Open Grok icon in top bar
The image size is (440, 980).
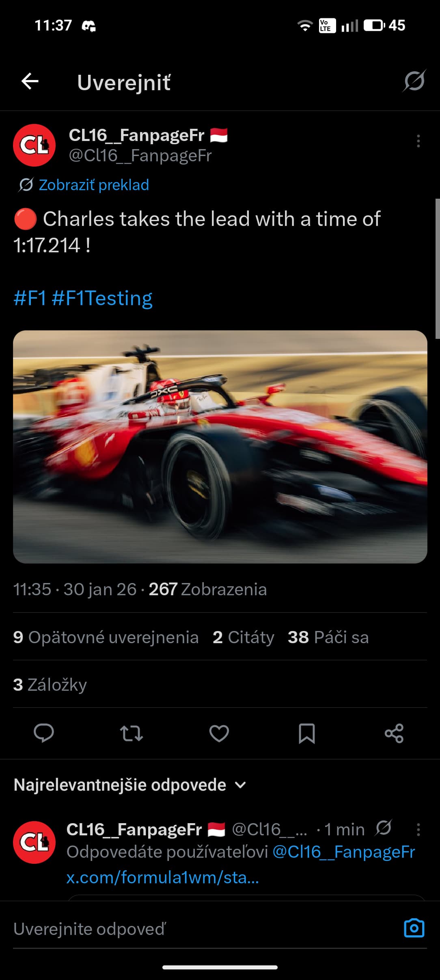pyautogui.click(x=414, y=81)
